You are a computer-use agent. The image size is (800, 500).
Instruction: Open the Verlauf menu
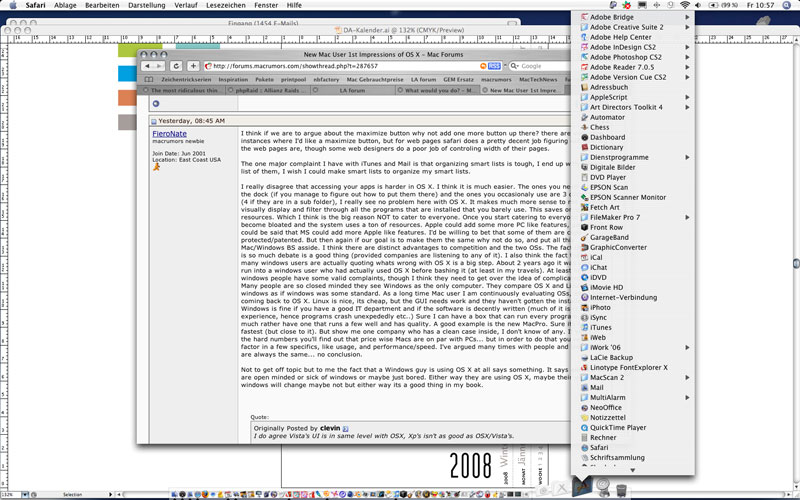[186, 5]
